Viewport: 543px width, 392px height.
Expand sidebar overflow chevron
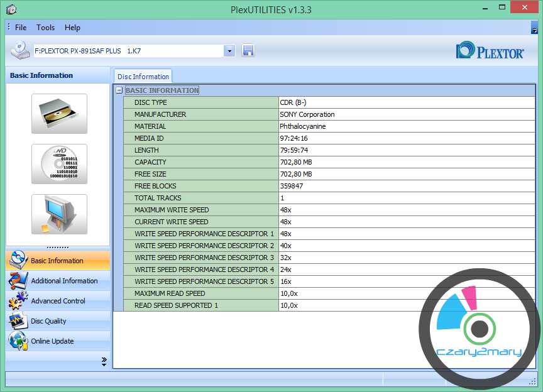104,361
